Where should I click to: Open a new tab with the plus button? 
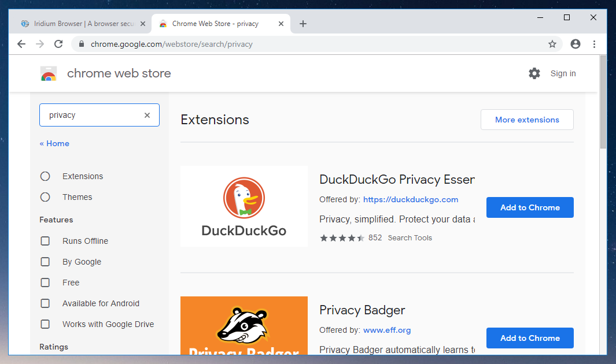[x=303, y=24]
